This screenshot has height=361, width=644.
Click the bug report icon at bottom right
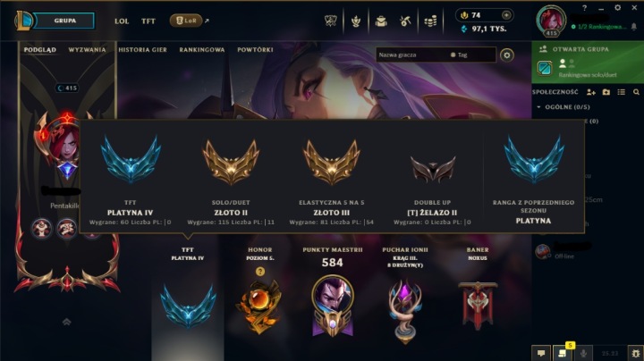coord(636,353)
